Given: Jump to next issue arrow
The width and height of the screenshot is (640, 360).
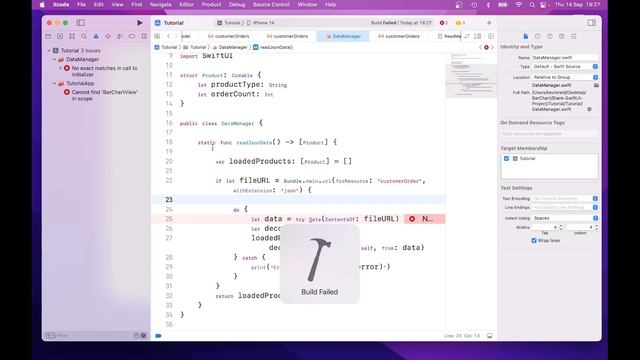Looking at the screenshot, I should (492, 47).
